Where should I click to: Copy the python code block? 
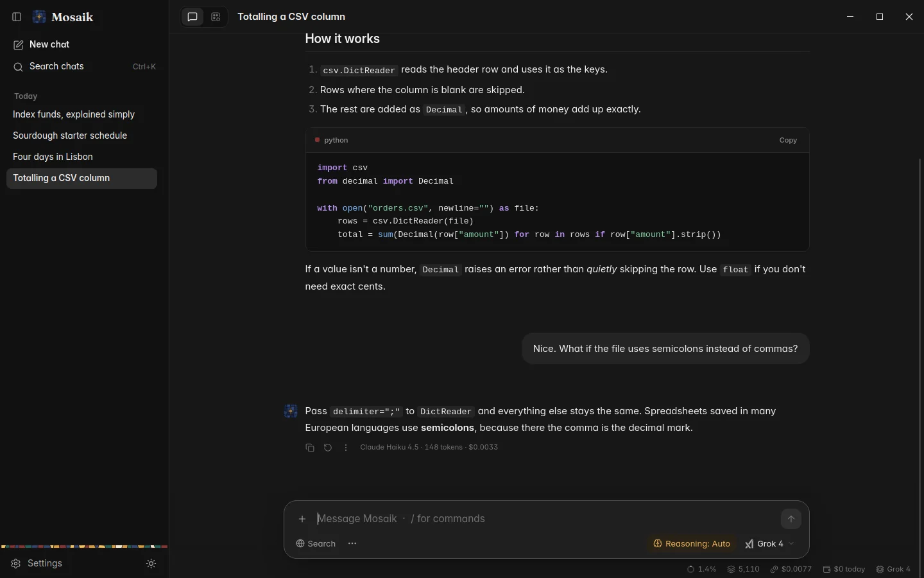click(x=788, y=140)
